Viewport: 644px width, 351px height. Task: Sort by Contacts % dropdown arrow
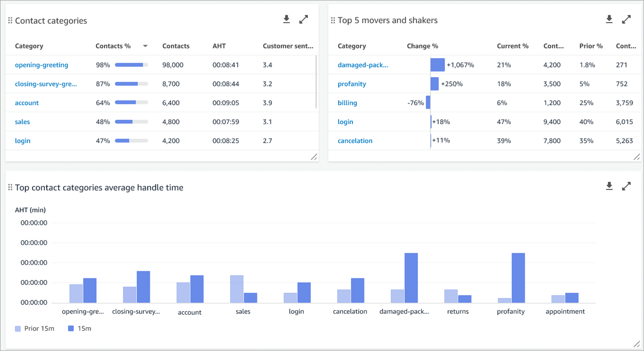click(x=145, y=46)
